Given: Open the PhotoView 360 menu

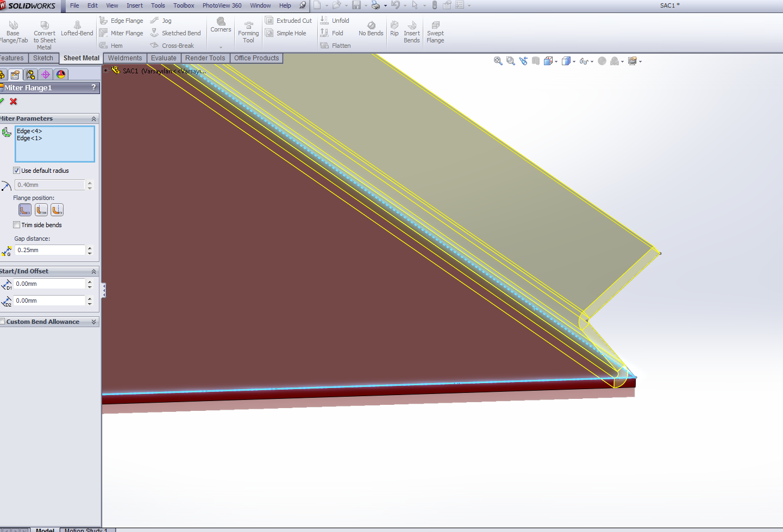Looking at the screenshot, I should click(222, 5).
